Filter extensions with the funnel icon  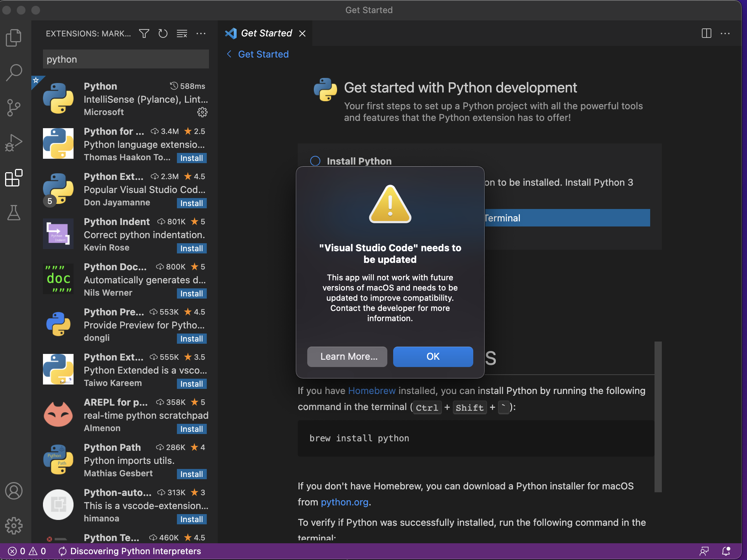tap(144, 34)
